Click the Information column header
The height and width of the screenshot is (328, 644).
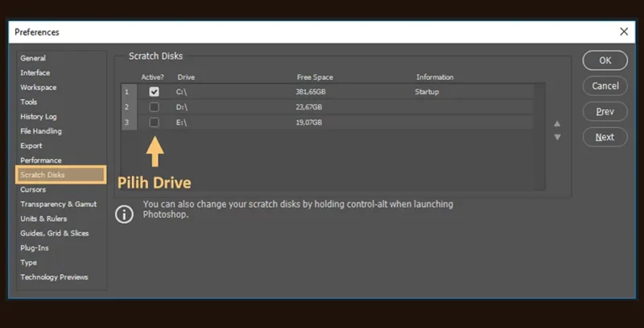(435, 77)
